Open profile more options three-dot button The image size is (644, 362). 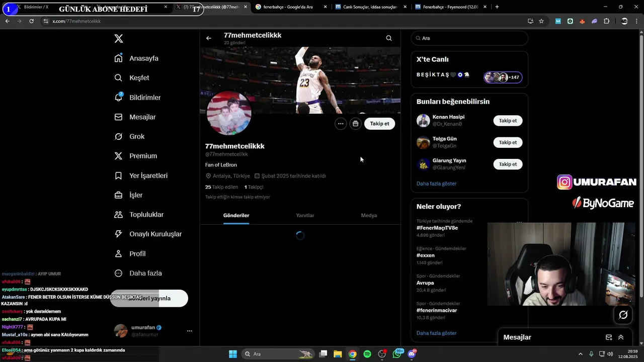click(x=341, y=124)
